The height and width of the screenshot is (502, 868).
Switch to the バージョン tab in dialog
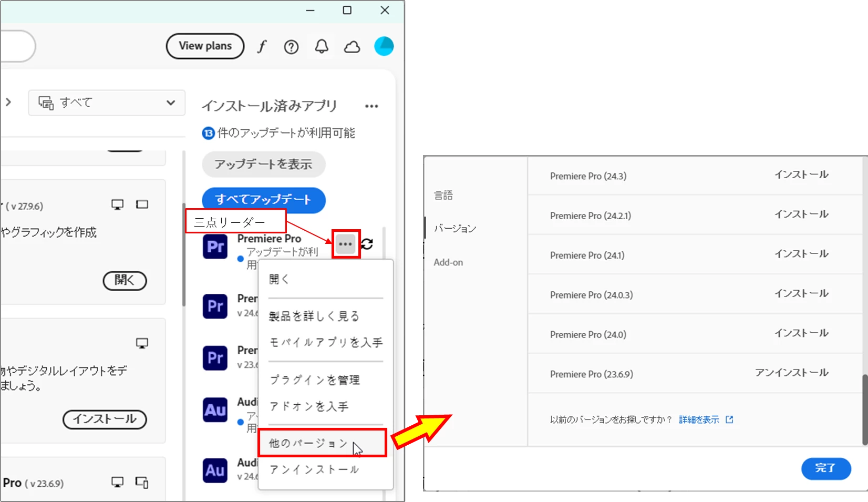(455, 229)
